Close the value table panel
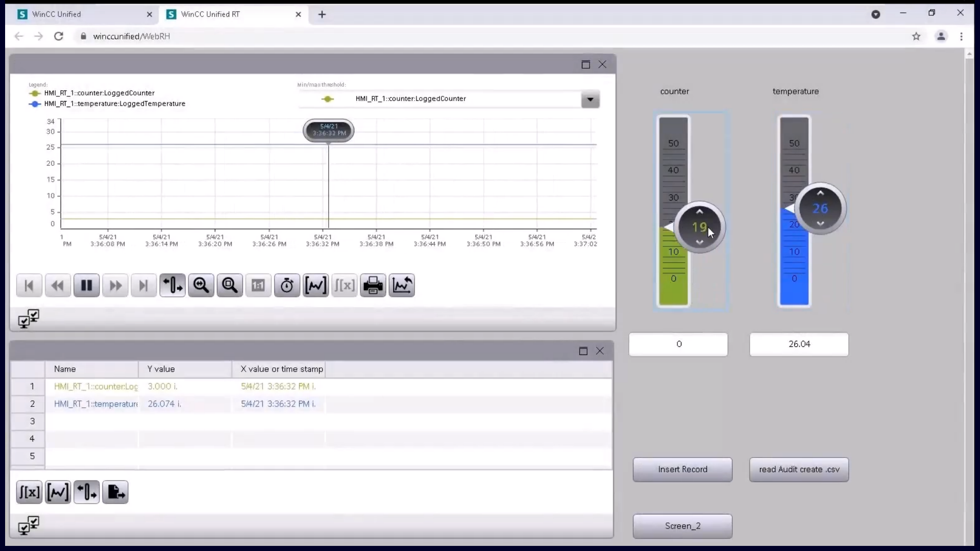Image resolution: width=980 pixels, height=551 pixels. [x=600, y=351]
